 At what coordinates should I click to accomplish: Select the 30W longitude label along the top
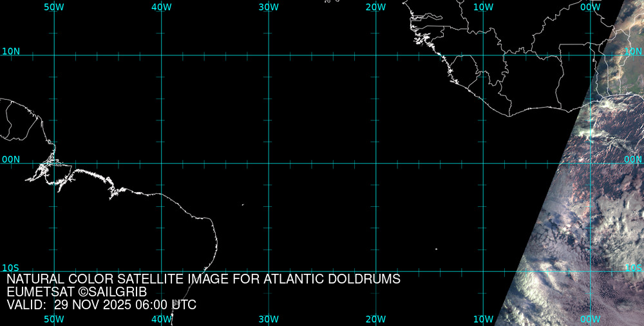(x=269, y=7)
